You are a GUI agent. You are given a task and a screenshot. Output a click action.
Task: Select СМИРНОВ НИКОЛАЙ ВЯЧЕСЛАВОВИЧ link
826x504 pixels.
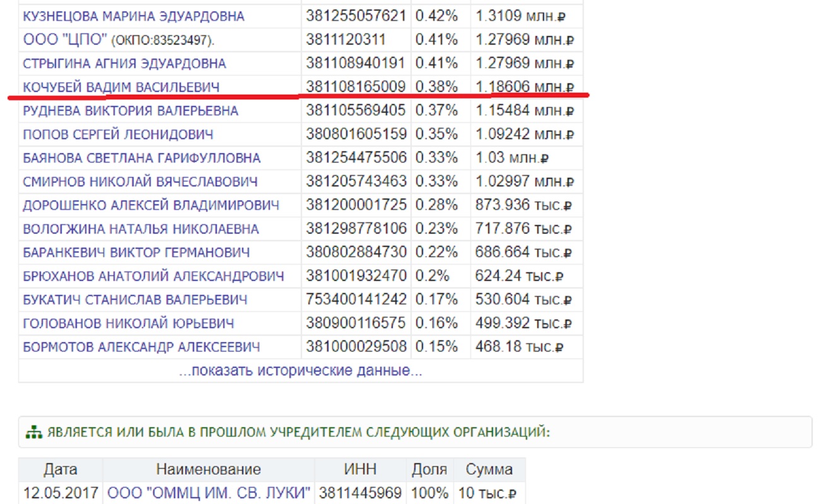pos(140,182)
